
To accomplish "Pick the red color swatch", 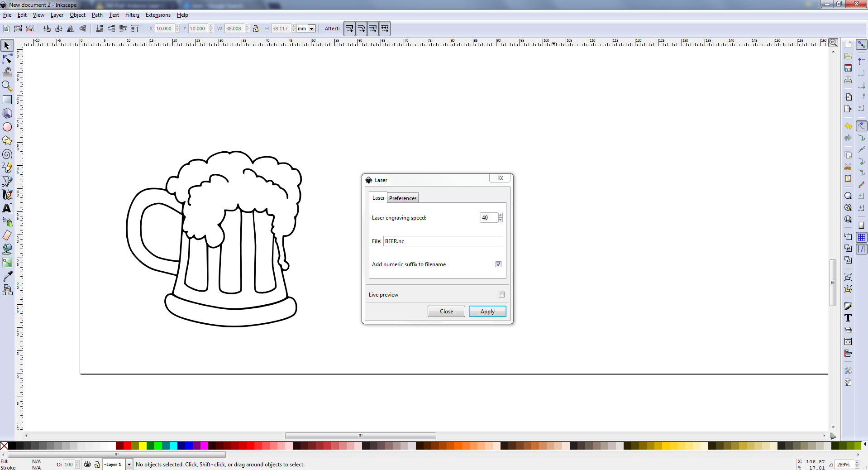I will coord(127,446).
